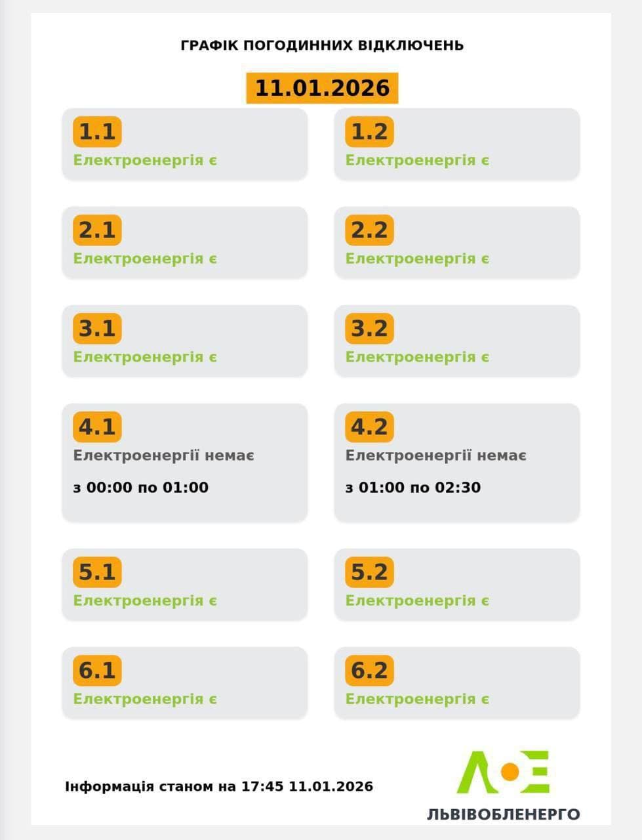Select the 4.2 group badge

pos(369,427)
